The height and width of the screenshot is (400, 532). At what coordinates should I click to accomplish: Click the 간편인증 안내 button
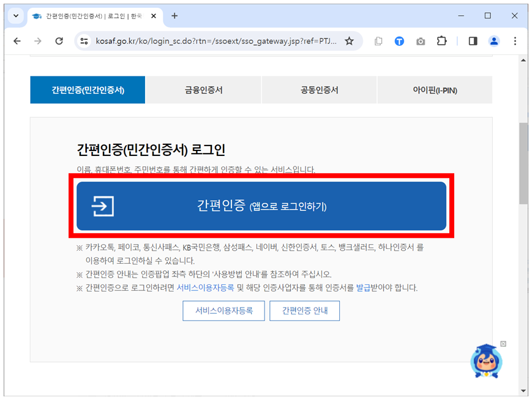(305, 311)
